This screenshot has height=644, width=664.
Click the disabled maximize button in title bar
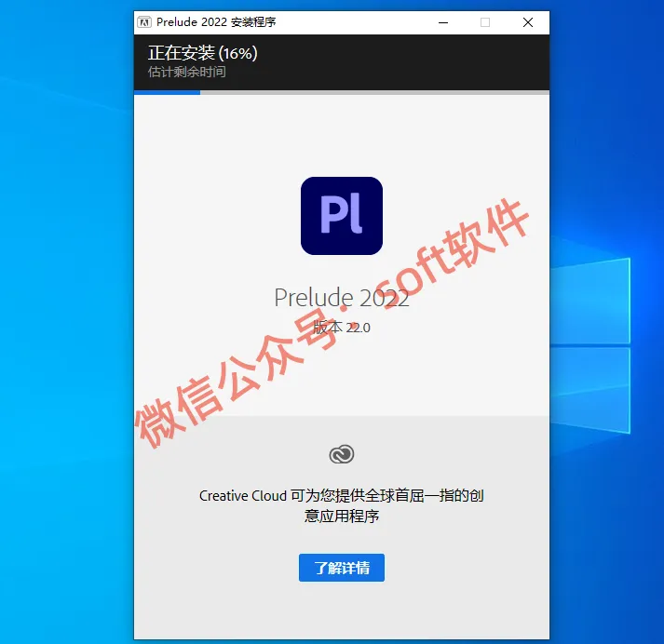tap(485, 22)
